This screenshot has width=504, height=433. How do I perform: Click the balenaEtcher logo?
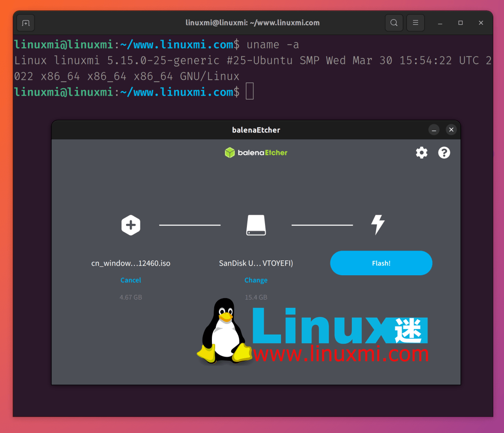(256, 153)
